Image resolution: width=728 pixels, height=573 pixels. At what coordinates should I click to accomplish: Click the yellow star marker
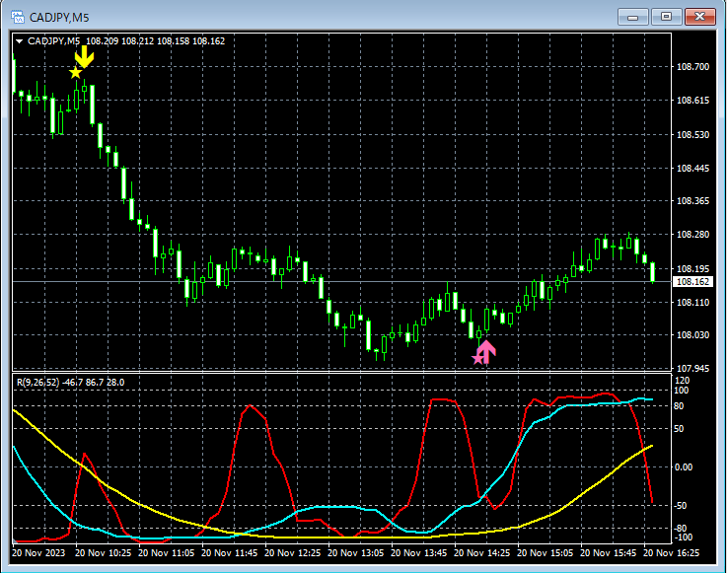pyautogui.click(x=75, y=73)
